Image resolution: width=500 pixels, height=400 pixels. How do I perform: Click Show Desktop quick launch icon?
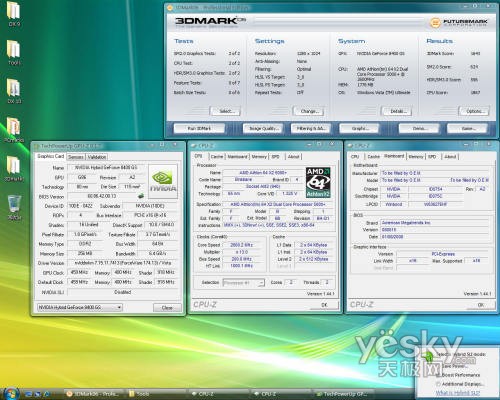(x=28, y=394)
